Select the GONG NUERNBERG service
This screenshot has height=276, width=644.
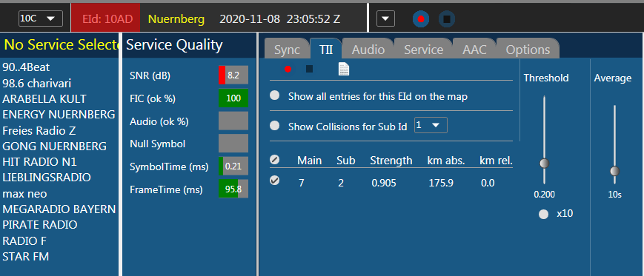pos(55,146)
